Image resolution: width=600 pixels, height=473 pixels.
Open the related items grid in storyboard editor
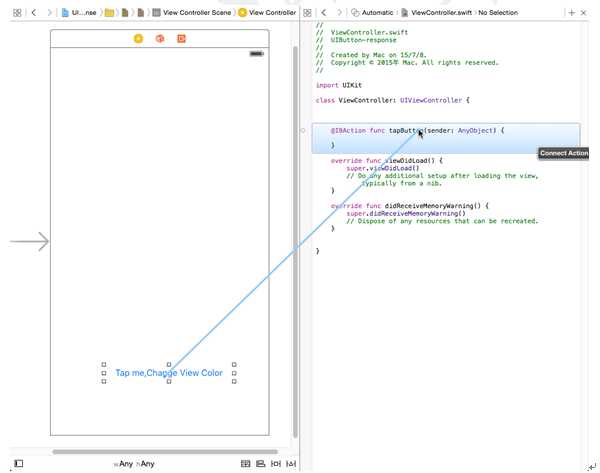[17, 13]
